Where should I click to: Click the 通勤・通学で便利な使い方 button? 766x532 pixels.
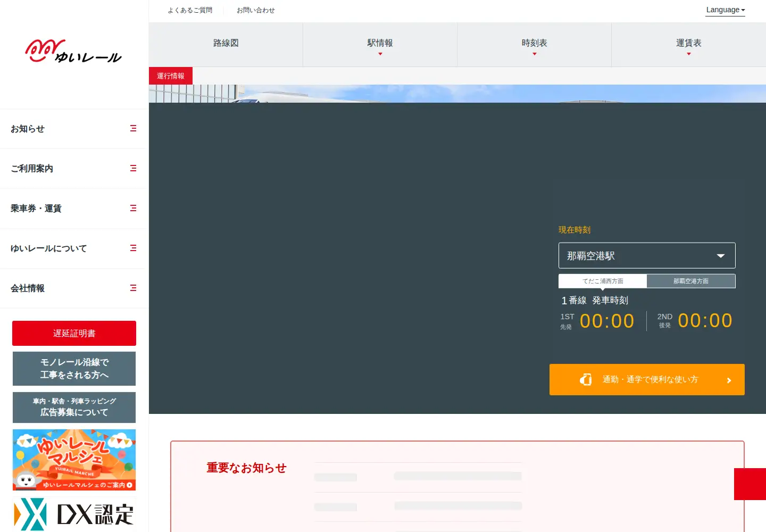point(647,379)
